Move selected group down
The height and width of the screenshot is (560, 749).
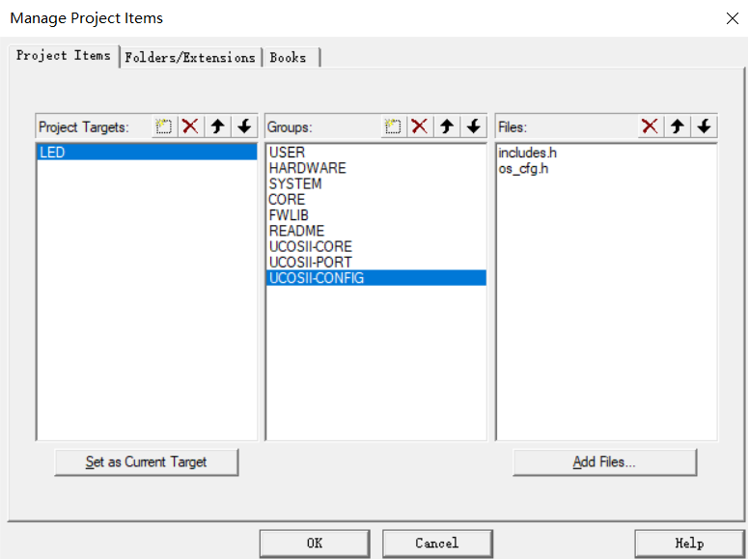pyautogui.click(x=474, y=126)
